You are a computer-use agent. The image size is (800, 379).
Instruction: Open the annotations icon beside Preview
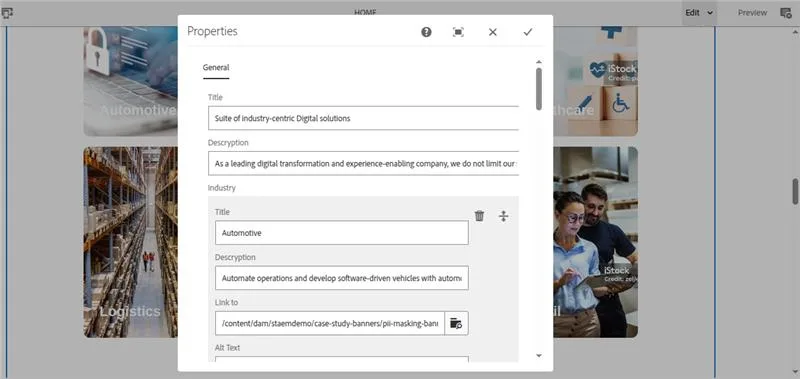pyautogui.click(x=786, y=13)
